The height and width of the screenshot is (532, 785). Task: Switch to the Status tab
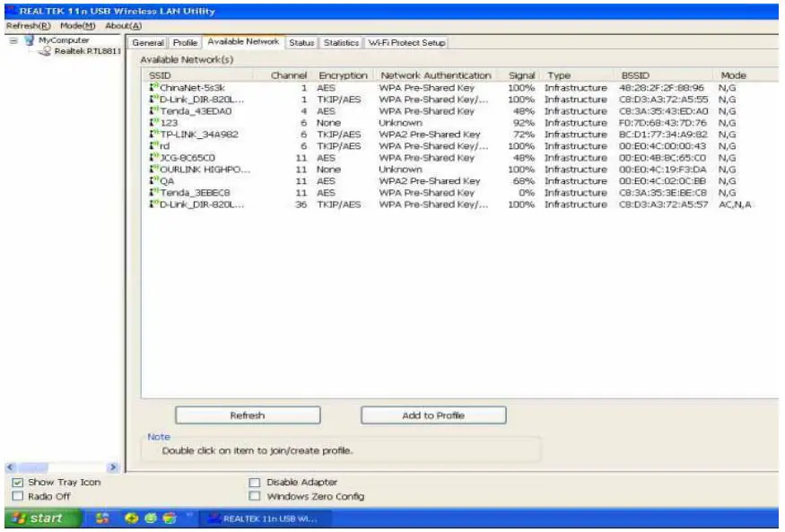301,43
